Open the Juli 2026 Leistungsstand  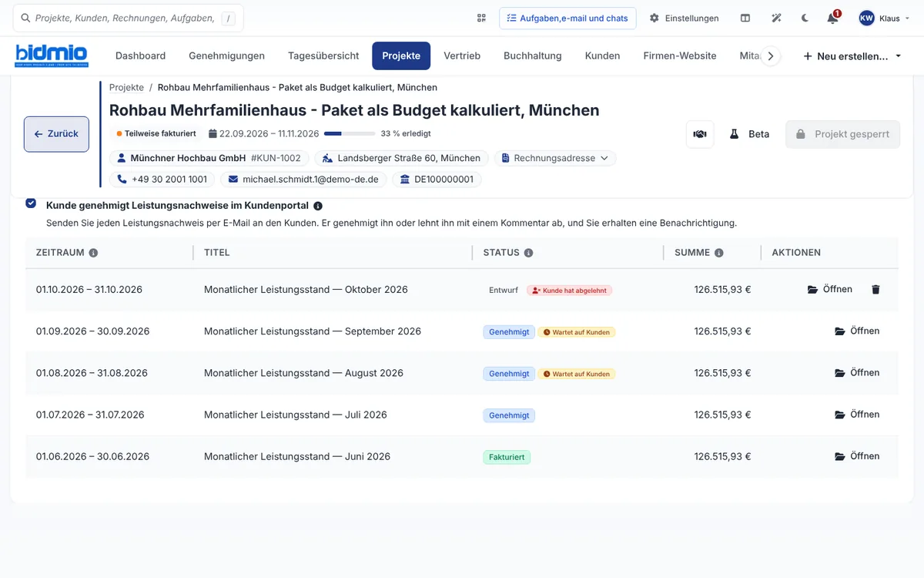coord(857,415)
